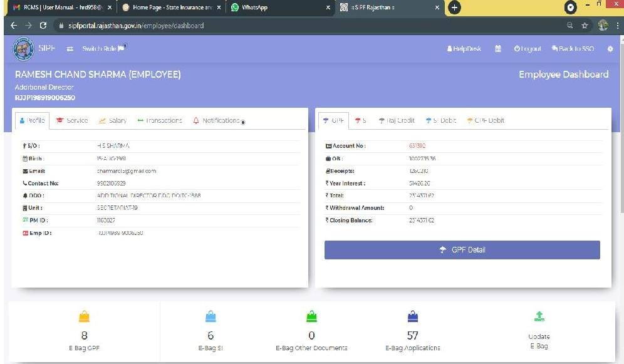The width and height of the screenshot is (624, 364).
Task: Switch to the SI Debit tab
Action: [x=440, y=120]
